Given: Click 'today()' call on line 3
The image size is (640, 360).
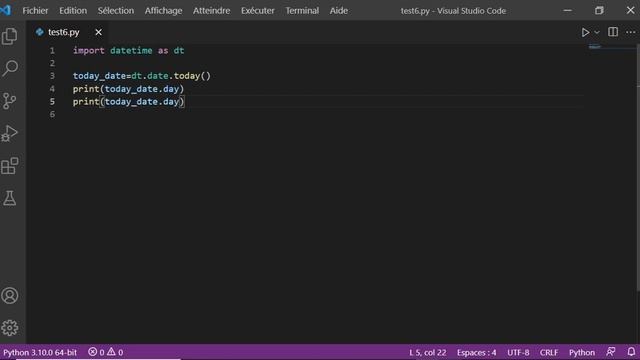Looking at the screenshot, I should coord(192,76).
